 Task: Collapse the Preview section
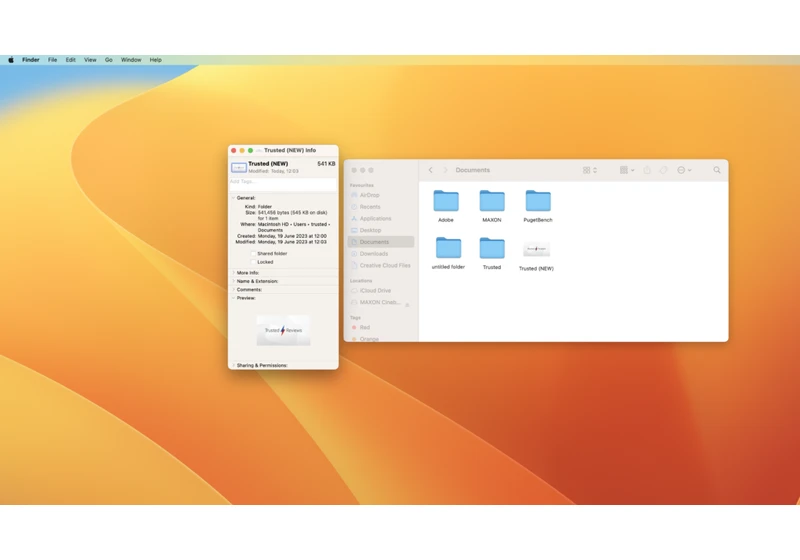click(x=233, y=298)
